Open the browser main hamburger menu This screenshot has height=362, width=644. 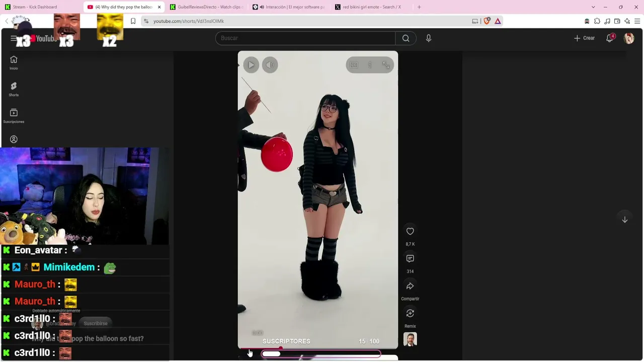[x=637, y=21]
